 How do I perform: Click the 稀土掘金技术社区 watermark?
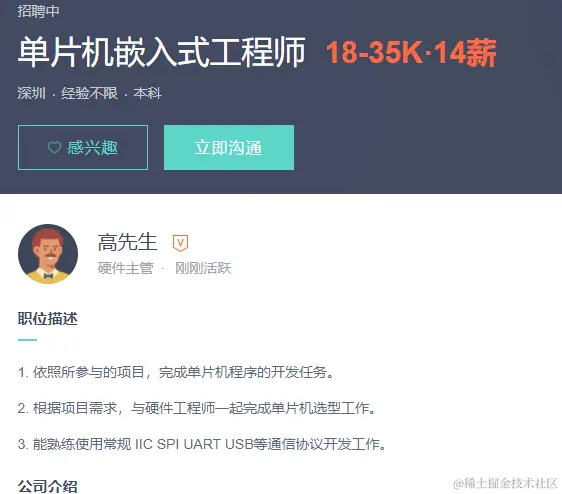pyautogui.click(x=505, y=483)
